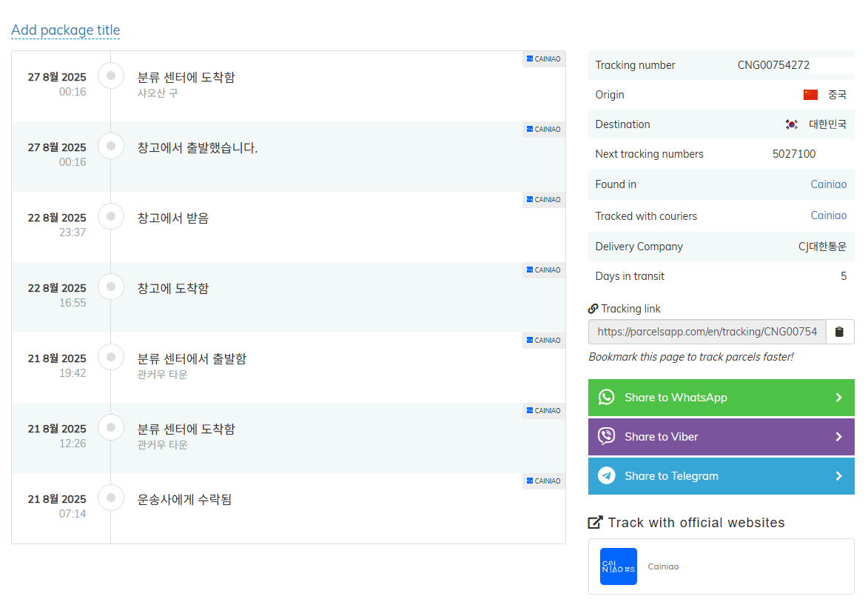Click the Cainiao official website logo
Screen dimensions: 868x602
point(619,566)
